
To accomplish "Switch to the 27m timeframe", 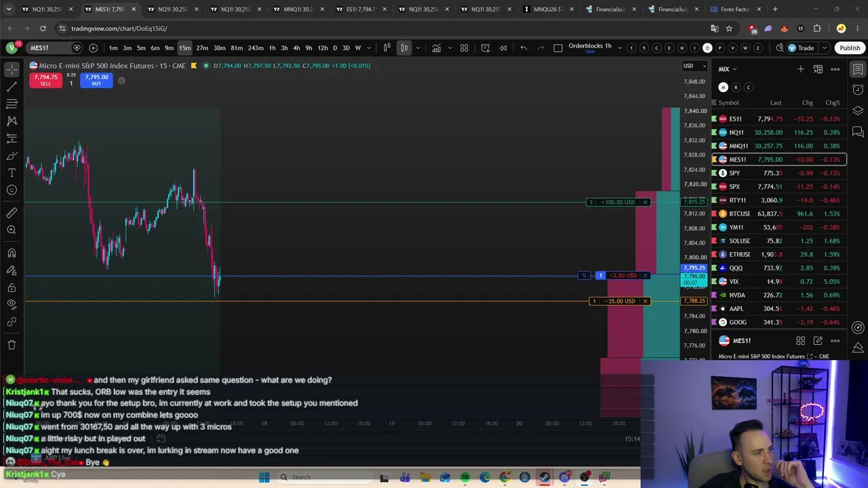I will pyautogui.click(x=202, y=48).
